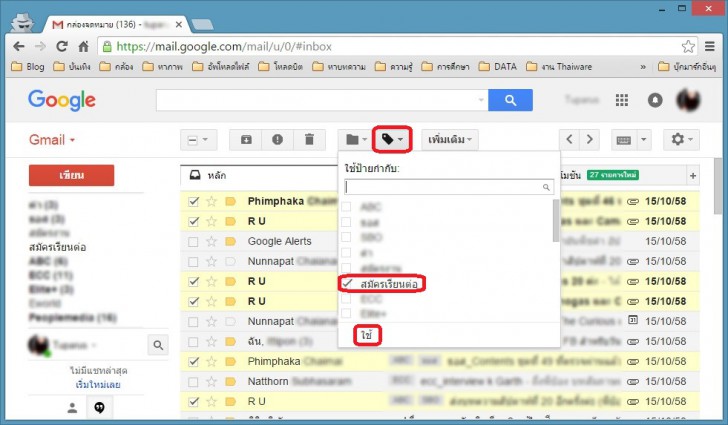Image resolution: width=728 pixels, height=425 pixels.
Task: Open the งาน Thaiware bookmarks folder
Action: click(x=559, y=66)
